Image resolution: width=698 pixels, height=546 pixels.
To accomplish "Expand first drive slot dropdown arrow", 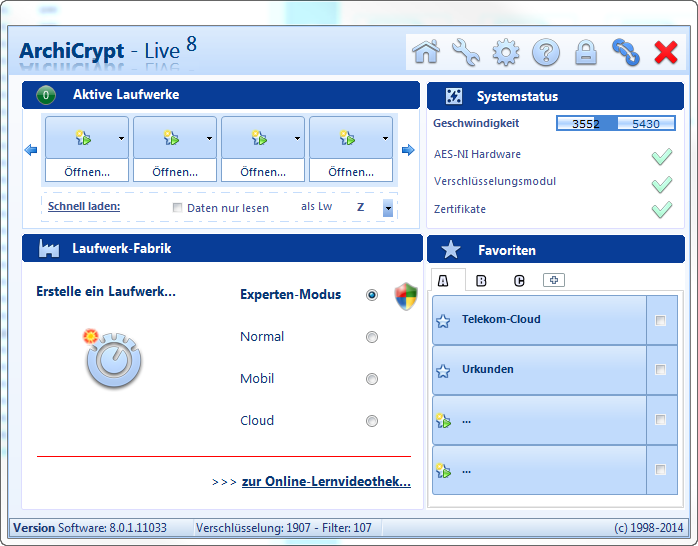I will click(121, 138).
